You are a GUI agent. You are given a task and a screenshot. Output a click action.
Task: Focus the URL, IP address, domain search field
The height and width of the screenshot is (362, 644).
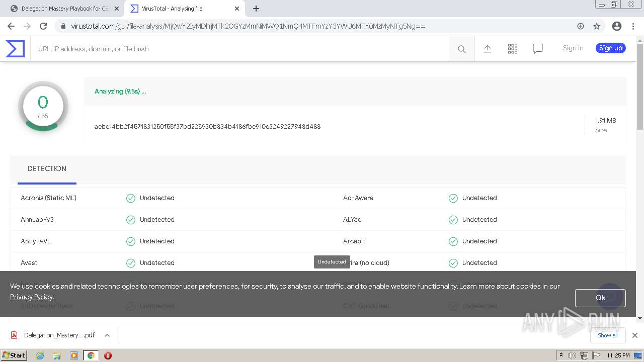coord(239,49)
